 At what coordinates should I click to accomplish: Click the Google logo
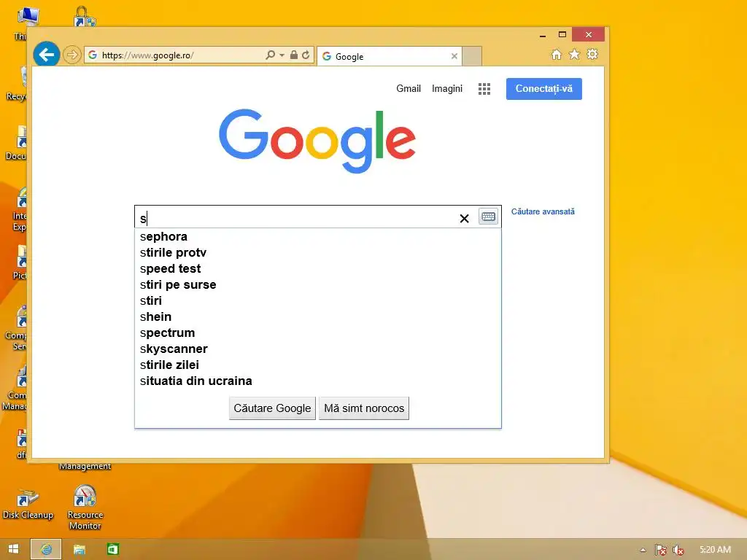(317, 141)
